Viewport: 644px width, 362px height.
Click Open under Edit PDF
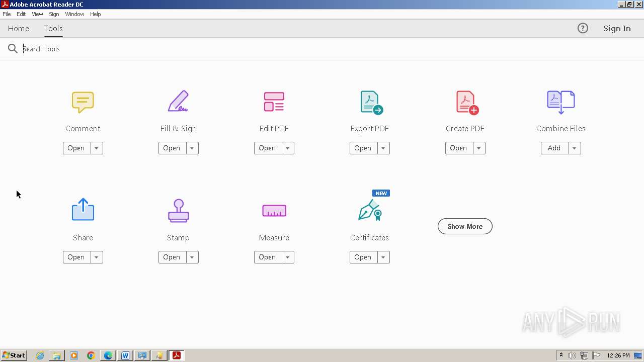click(x=268, y=148)
